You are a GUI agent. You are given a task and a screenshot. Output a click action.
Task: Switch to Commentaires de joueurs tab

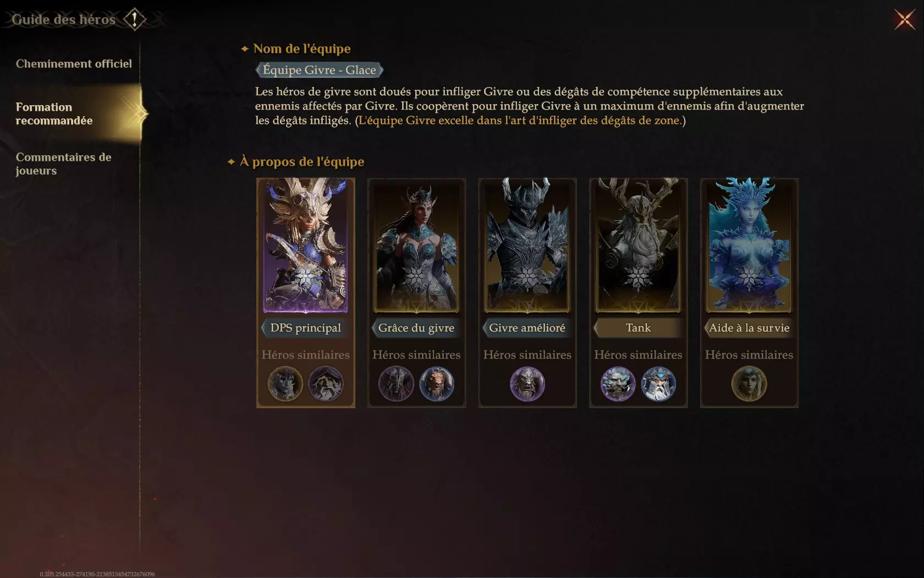63,164
